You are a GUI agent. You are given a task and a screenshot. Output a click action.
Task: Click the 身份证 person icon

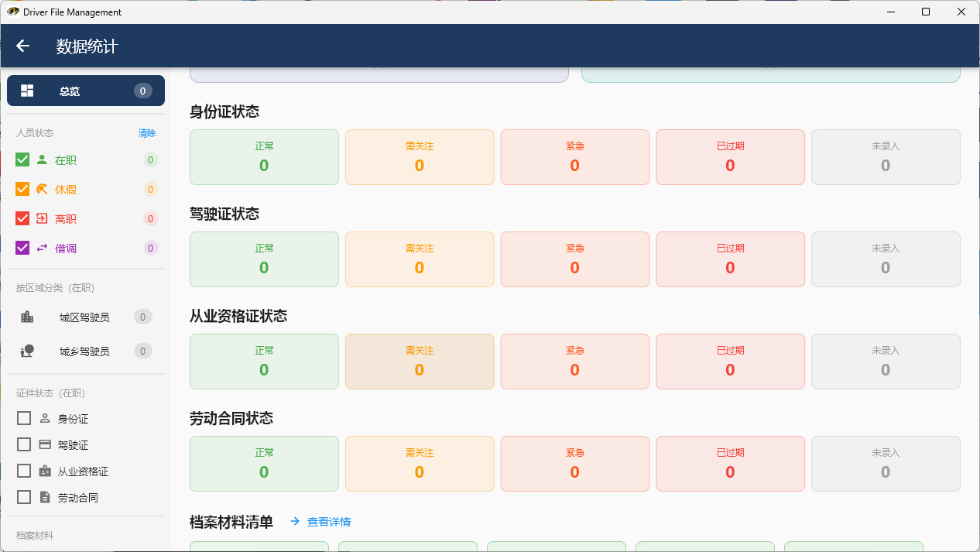coord(45,419)
